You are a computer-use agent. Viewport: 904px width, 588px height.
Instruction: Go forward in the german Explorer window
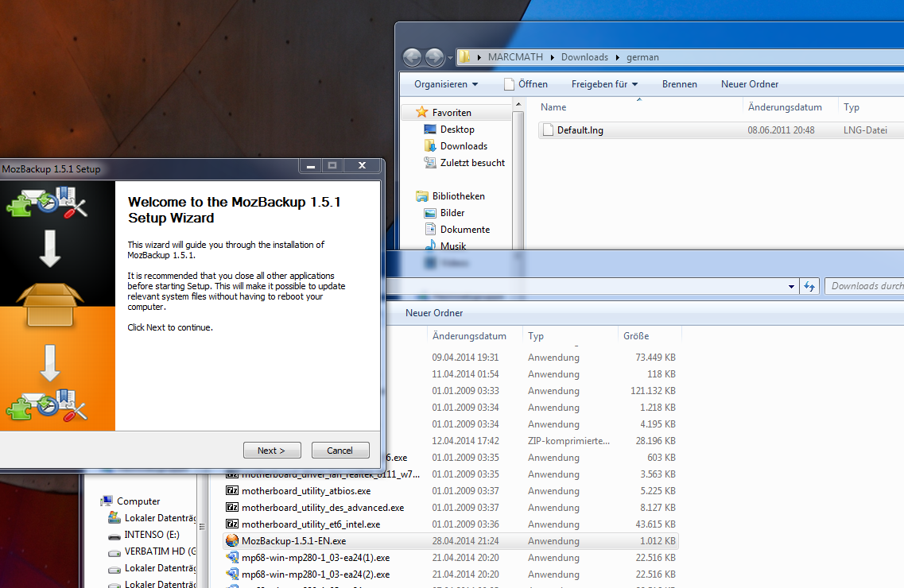pyautogui.click(x=435, y=57)
